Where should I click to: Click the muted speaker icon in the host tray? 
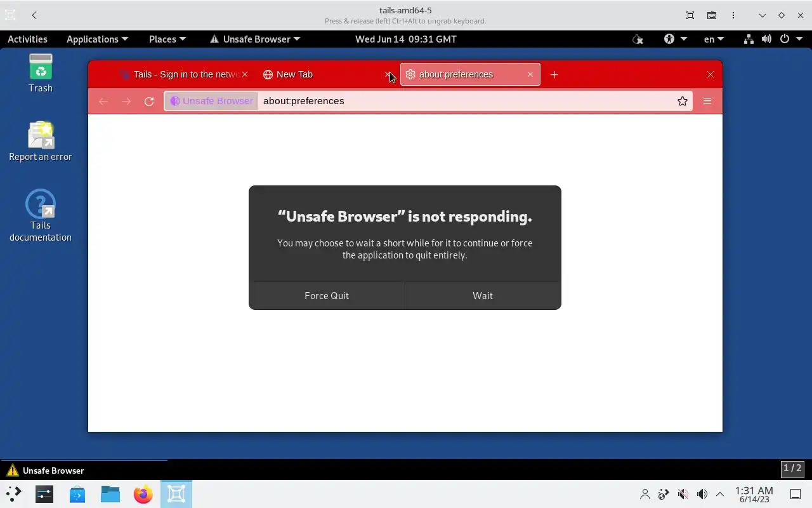683,494
